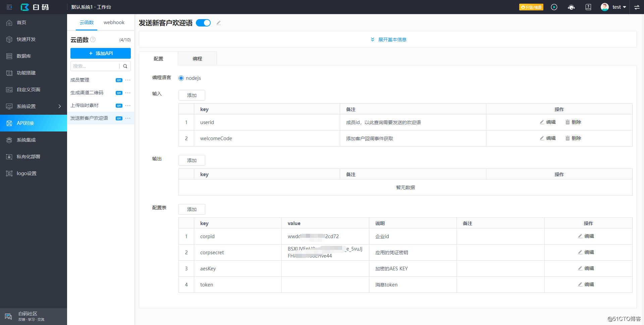Open the help question-mark icon in the header
Screen dimensions: 644x325
[588, 7]
